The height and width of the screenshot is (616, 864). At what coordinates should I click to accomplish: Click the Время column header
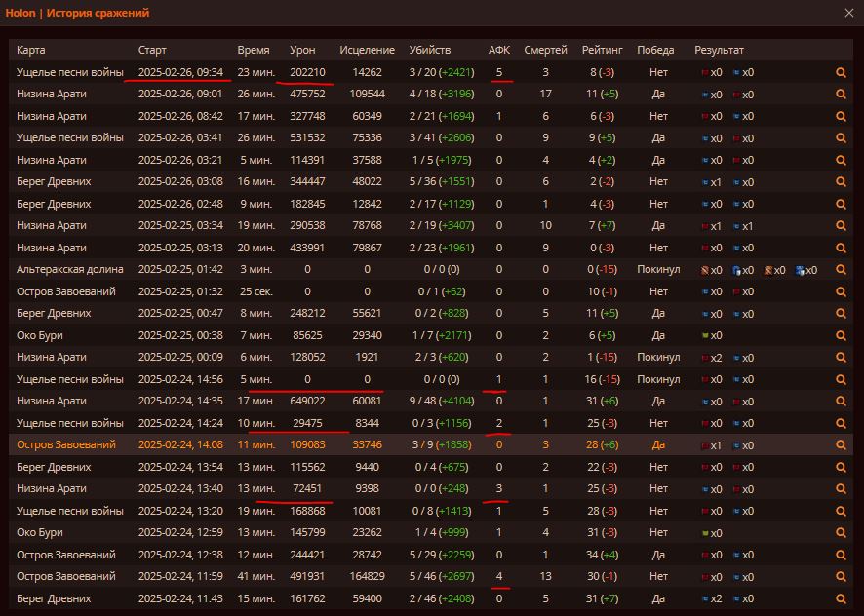point(254,50)
